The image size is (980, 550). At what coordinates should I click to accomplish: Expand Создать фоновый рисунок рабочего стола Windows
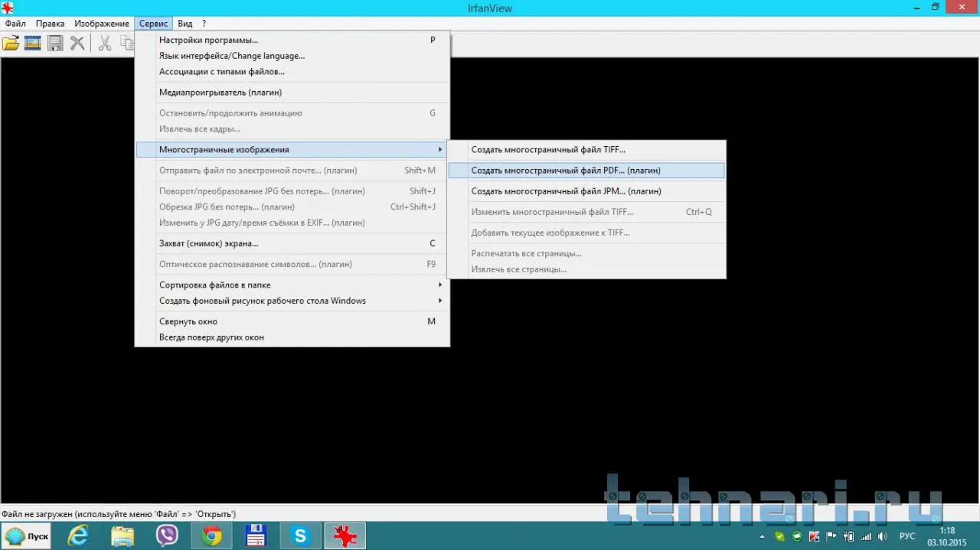[x=292, y=301]
